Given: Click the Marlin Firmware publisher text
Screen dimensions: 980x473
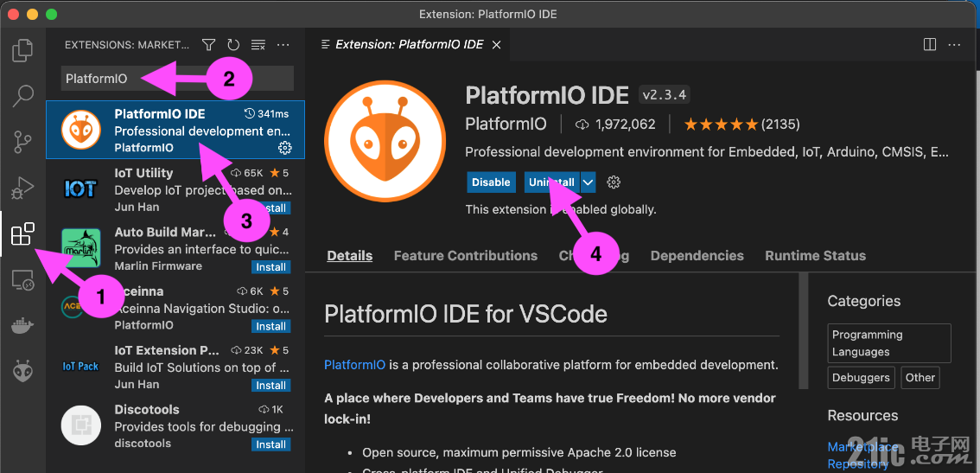Looking at the screenshot, I should click(158, 266).
